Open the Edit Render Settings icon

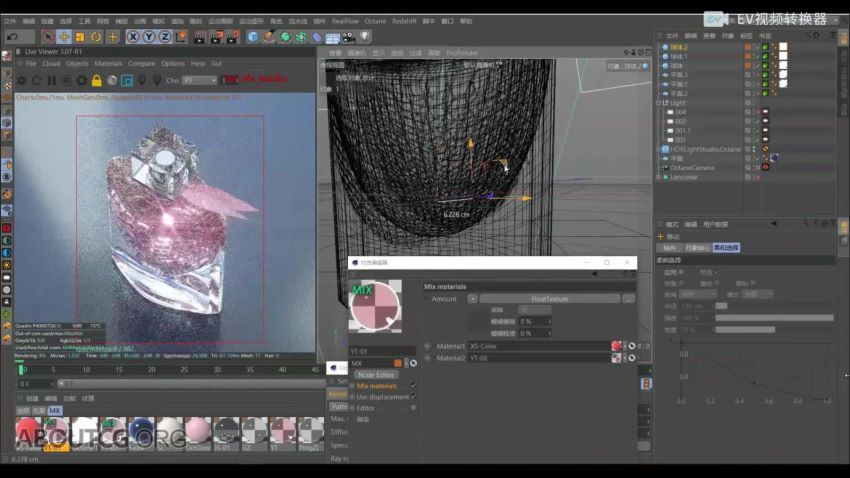(234, 37)
